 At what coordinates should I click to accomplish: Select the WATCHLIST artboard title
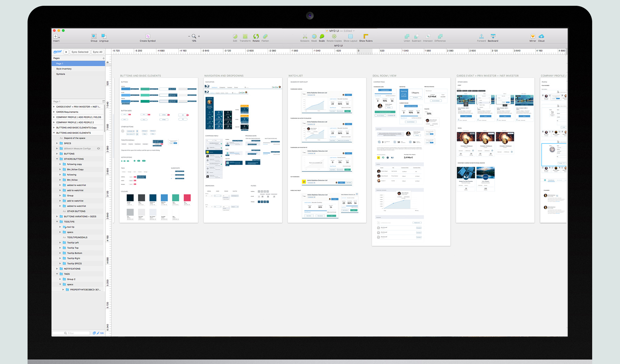pos(296,76)
